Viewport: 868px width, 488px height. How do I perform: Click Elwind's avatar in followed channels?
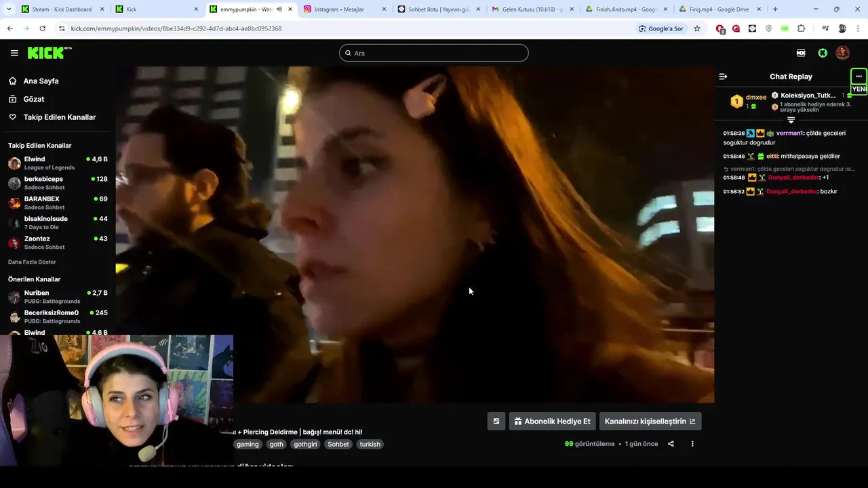click(x=14, y=163)
